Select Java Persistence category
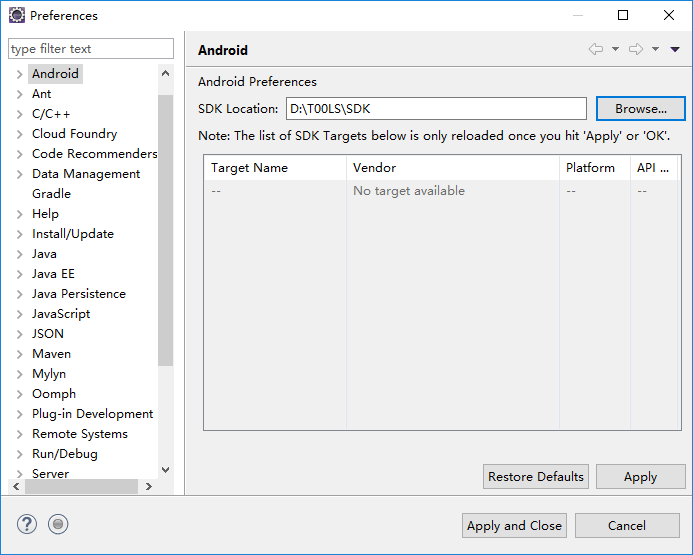Image resolution: width=693 pixels, height=555 pixels. pos(79,293)
